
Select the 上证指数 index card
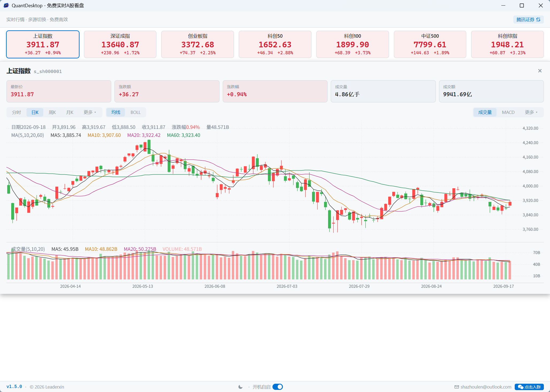[x=43, y=44]
